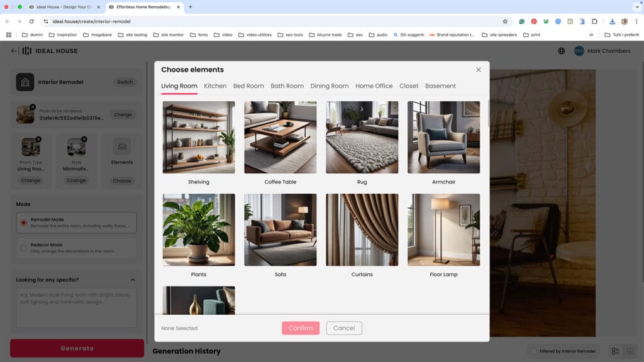
Task: Open Chrome extensions puzzle icon
Action: (x=594, y=21)
